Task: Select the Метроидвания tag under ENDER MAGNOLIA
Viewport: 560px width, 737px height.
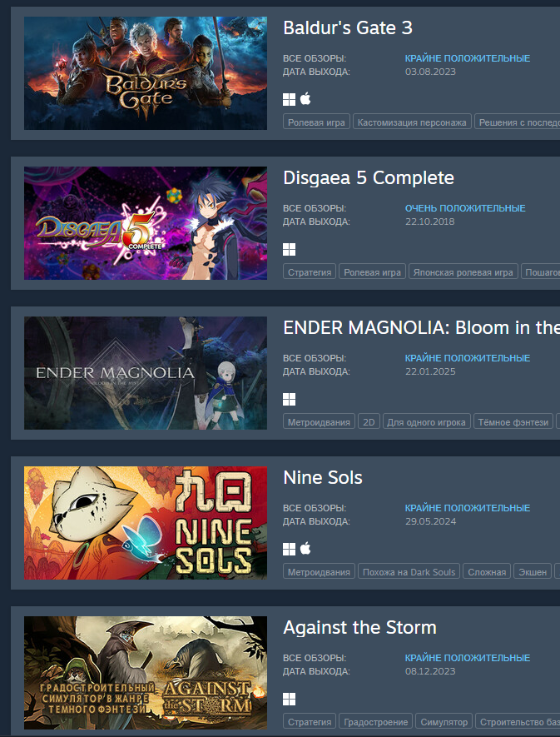Action: tap(319, 422)
